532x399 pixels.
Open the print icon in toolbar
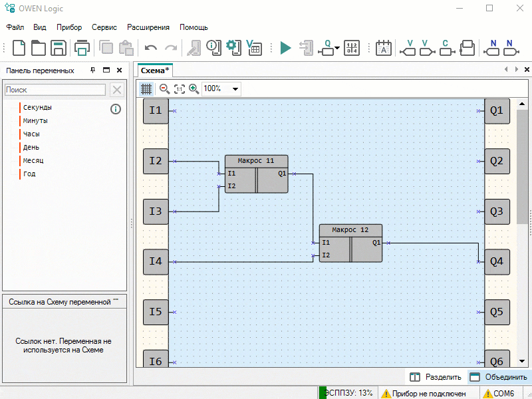pos(82,47)
